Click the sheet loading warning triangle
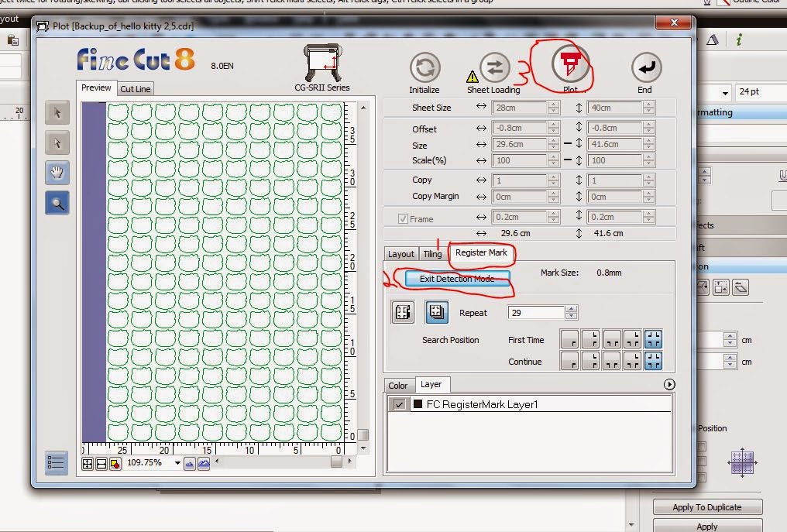 pos(472,77)
